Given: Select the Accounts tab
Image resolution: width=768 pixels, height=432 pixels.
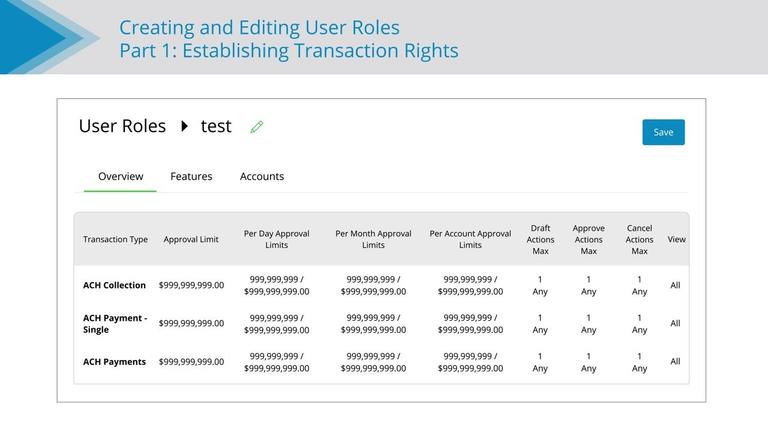Looking at the screenshot, I should (262, 176).
